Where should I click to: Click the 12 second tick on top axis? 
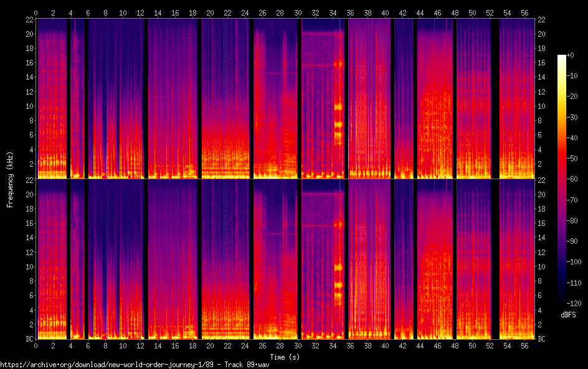[x=141, y=12]
